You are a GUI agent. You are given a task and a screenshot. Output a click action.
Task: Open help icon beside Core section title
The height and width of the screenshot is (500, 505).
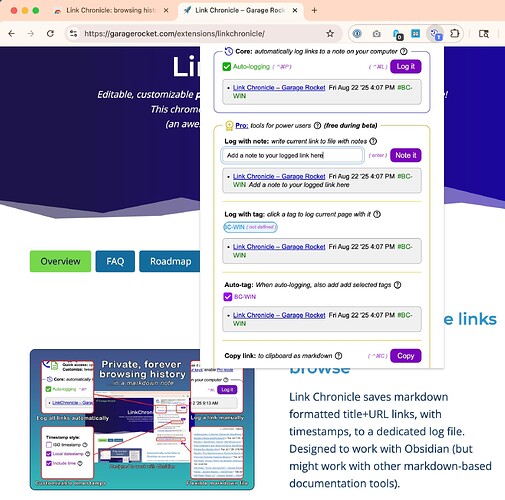click(x=403, y=51)
